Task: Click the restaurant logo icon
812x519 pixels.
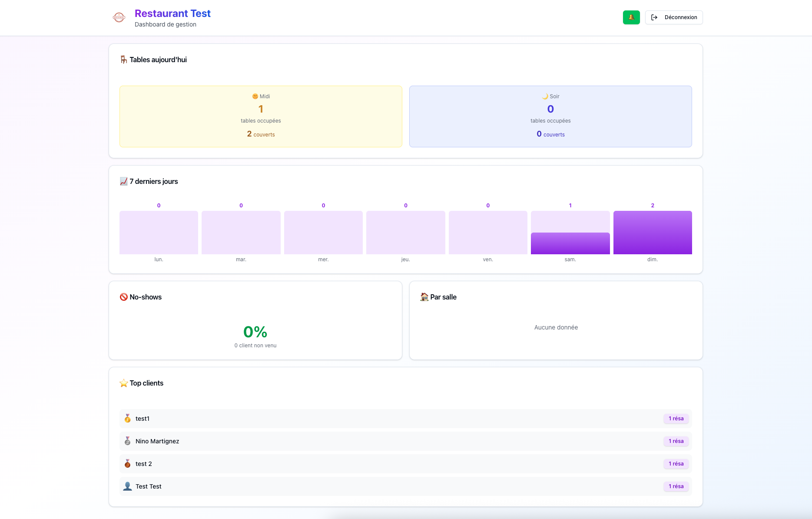Action: click(119, 17)
